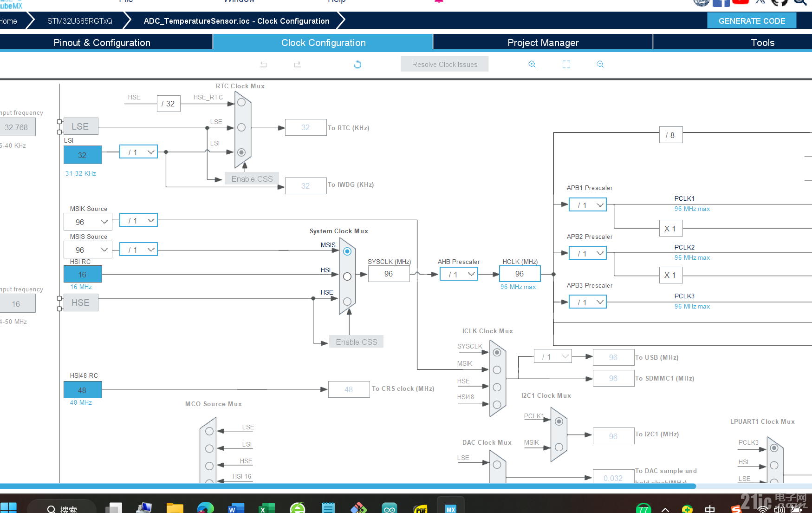The height and width of the screenshot is (513, 812).
Task: Click the HCLK (MHz) value field
Action: [520, 274]
